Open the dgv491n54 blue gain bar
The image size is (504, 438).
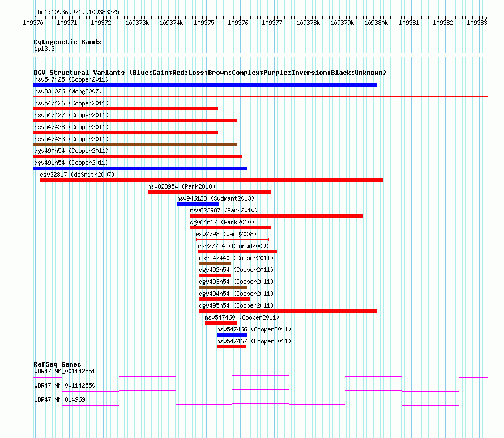140,168
